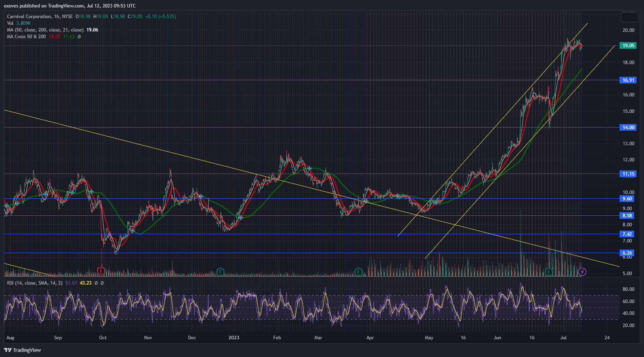Image resolution: width=644 pixels, height=357 pixels.
Task: Open the green earnings E marker before Apr
Action: point(358,271)
